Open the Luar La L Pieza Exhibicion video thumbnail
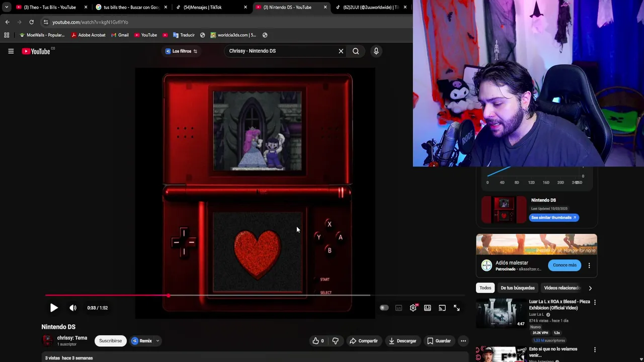The width and height of the screenshot is (644, 362). tap(501, 314)
